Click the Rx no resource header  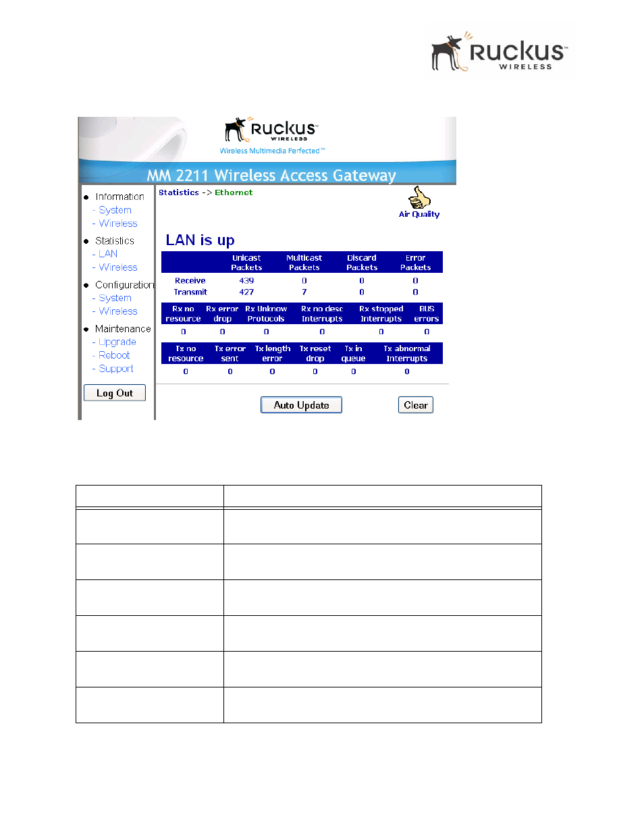[x=183, y=314]
